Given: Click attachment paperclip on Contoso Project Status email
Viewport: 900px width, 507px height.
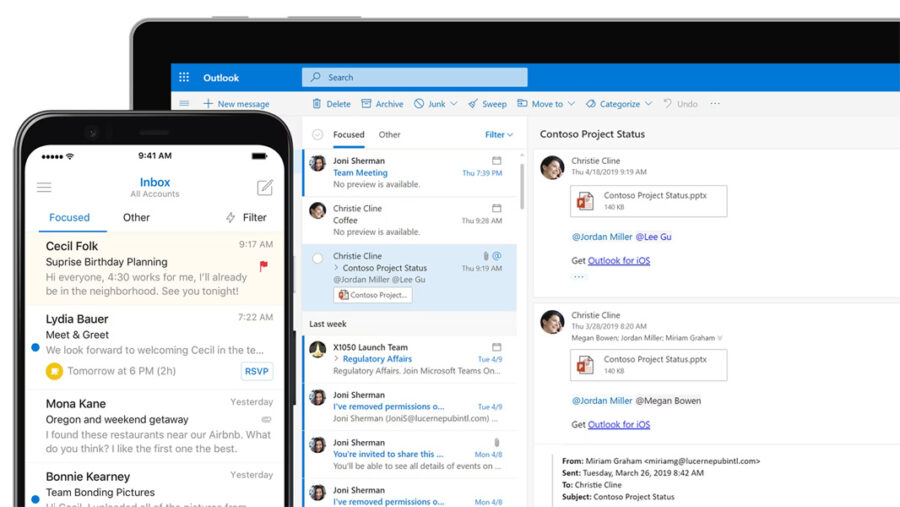Looking at the screenshot, I should point(486,256).
